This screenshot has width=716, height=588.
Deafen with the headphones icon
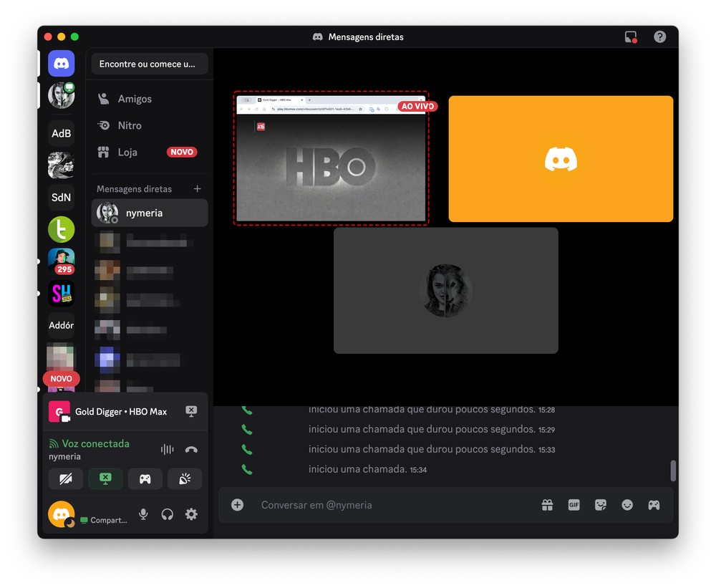point(167,514)
